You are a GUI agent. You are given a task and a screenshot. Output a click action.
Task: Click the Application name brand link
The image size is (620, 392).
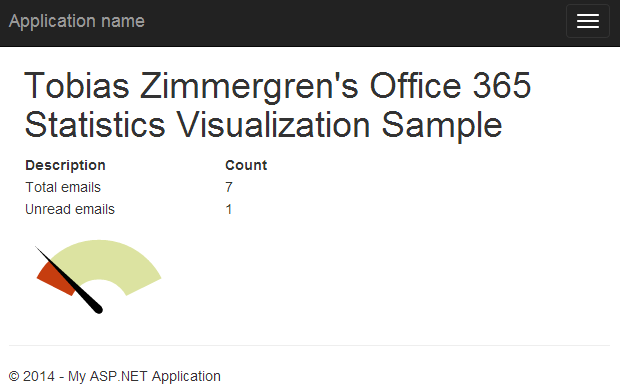click(77, 21)
